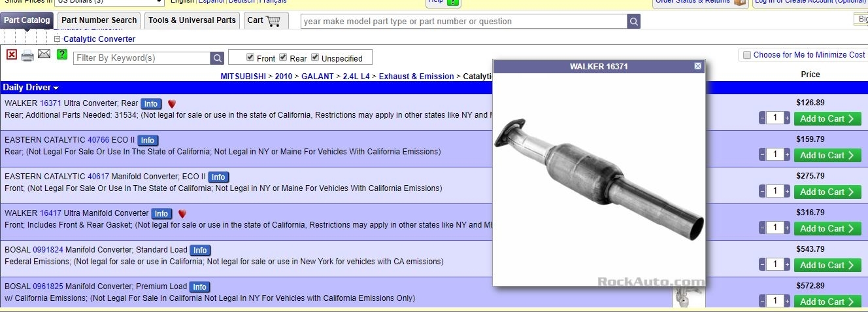The height and width of the screenshot is (312, 868).
Task: Go to 2010 breadcrumb link
Action: [284, 77]
